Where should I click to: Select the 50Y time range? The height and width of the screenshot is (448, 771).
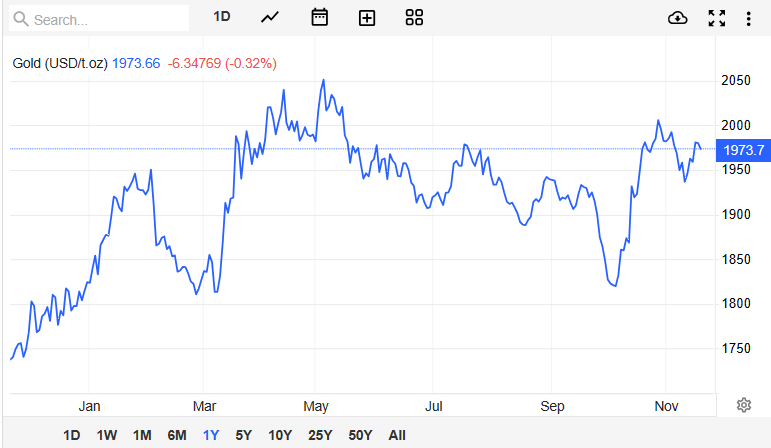click(x=360, y=435)
